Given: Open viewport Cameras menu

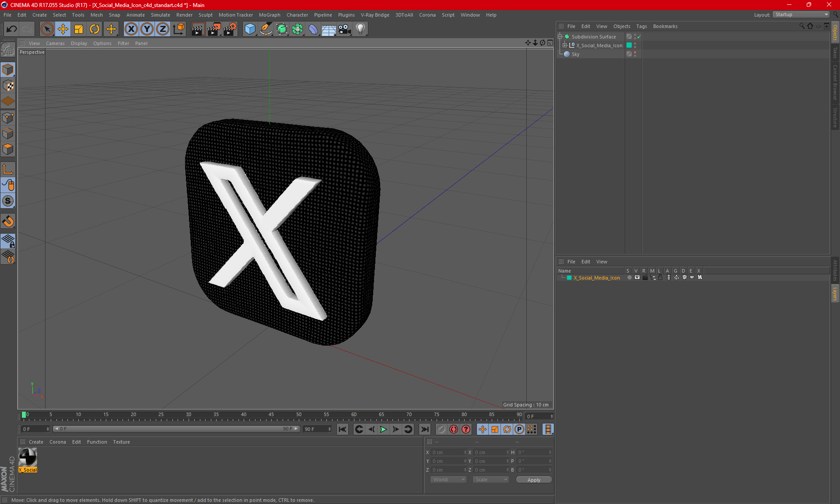Looking at the screenshot, I should [55, 43].
